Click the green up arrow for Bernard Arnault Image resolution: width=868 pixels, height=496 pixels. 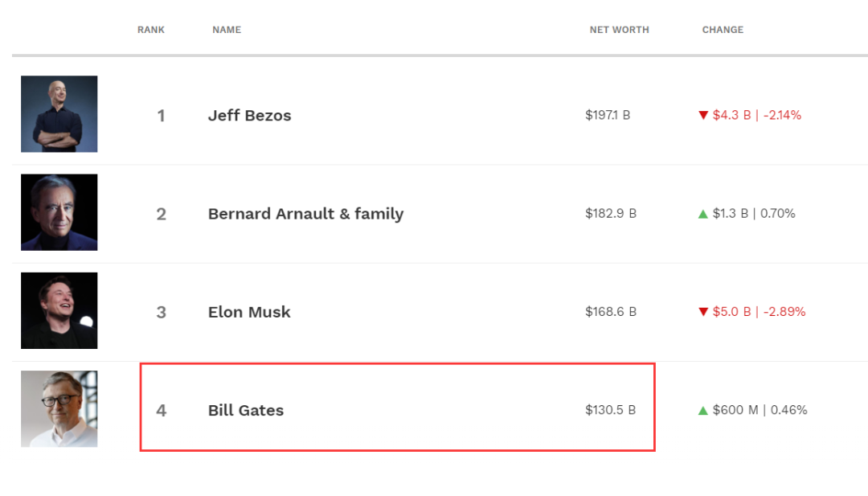click(x=703, y=214)
